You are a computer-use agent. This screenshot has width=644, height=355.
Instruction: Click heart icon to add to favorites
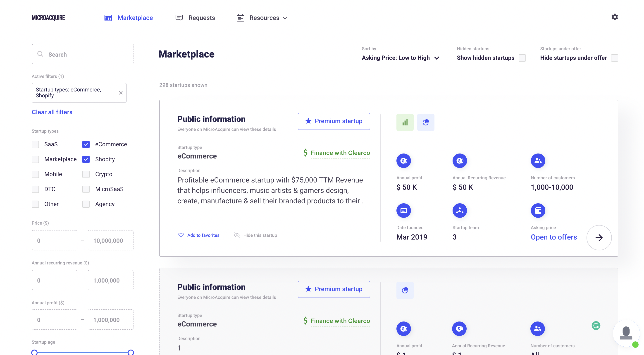(x=181, y=235)
